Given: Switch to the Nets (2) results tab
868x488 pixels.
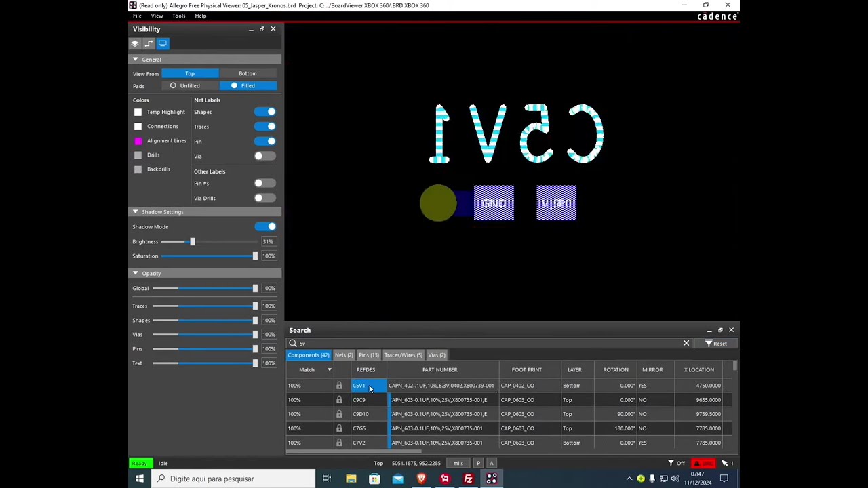Looking at the screenshot, I should 344,355.
